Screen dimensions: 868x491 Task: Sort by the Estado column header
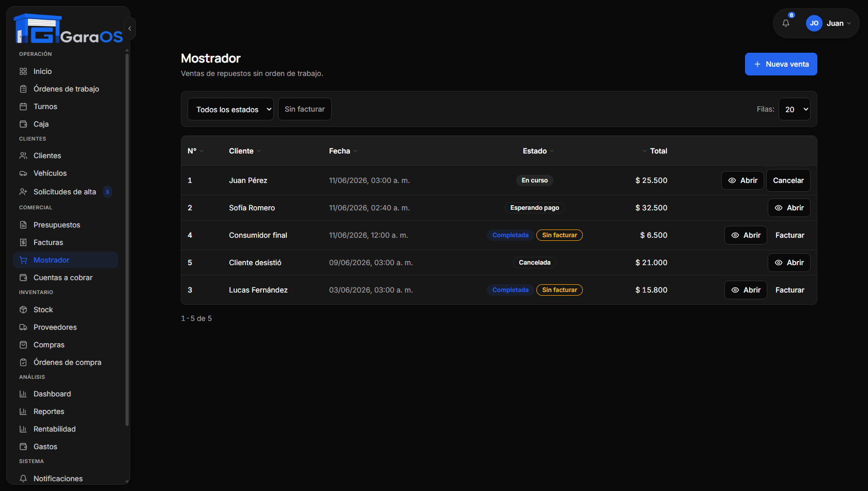click(x=538, y=151)
